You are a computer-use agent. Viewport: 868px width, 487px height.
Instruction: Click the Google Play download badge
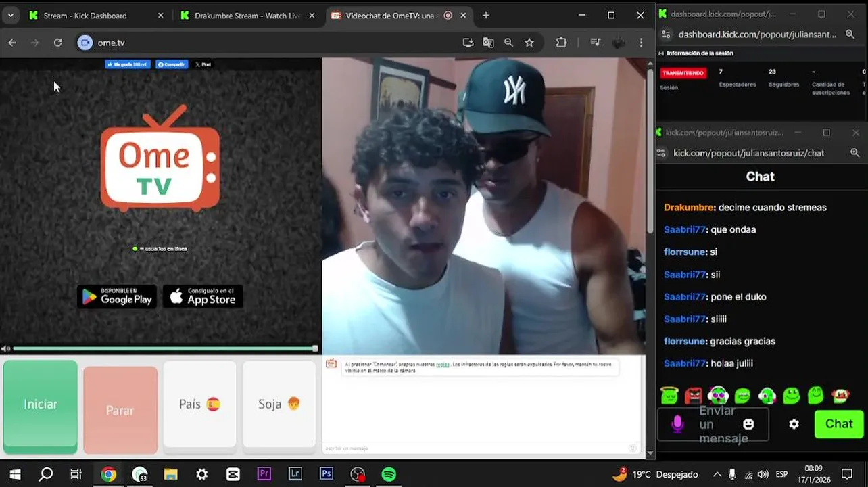tap(117, 297)
